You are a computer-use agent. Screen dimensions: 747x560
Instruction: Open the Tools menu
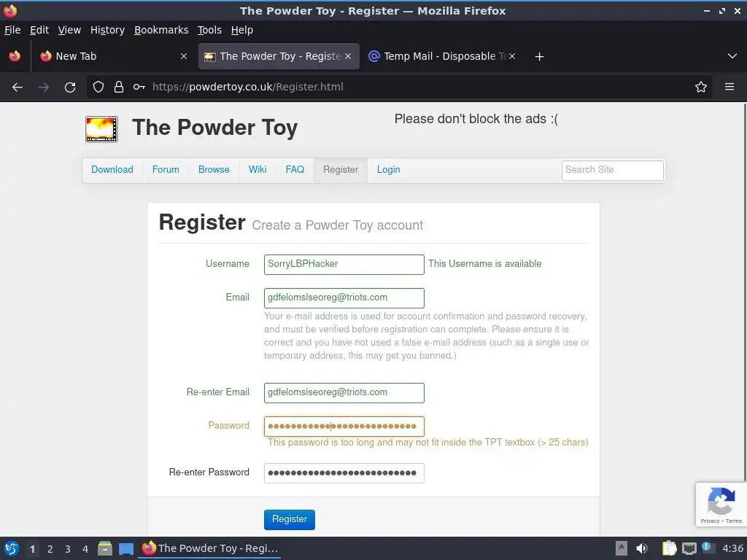[209, 30]
